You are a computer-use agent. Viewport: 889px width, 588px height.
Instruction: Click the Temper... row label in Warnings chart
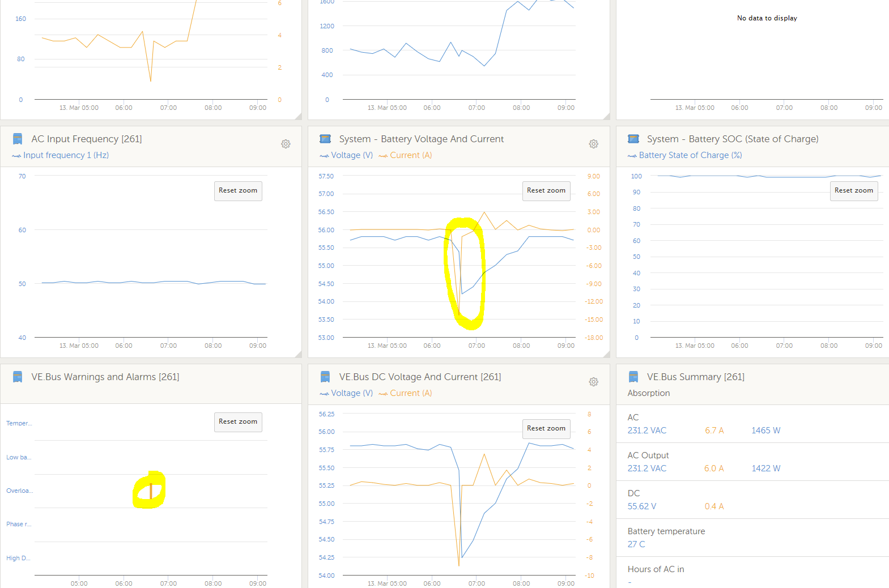(19, 423)
